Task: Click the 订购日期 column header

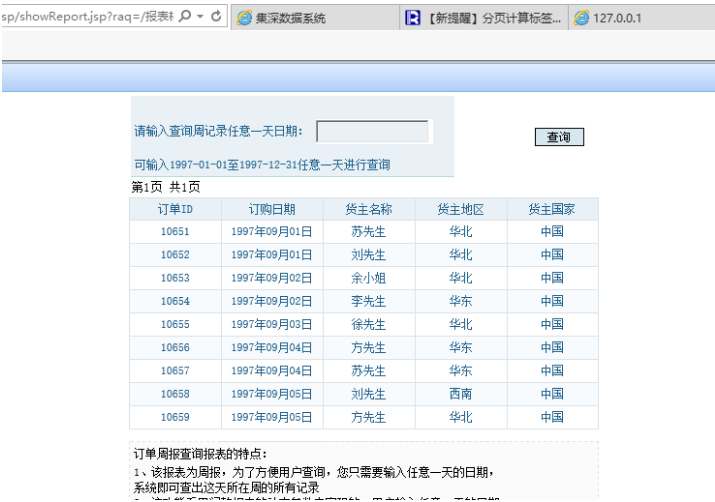Action: (x=272, y=209)
